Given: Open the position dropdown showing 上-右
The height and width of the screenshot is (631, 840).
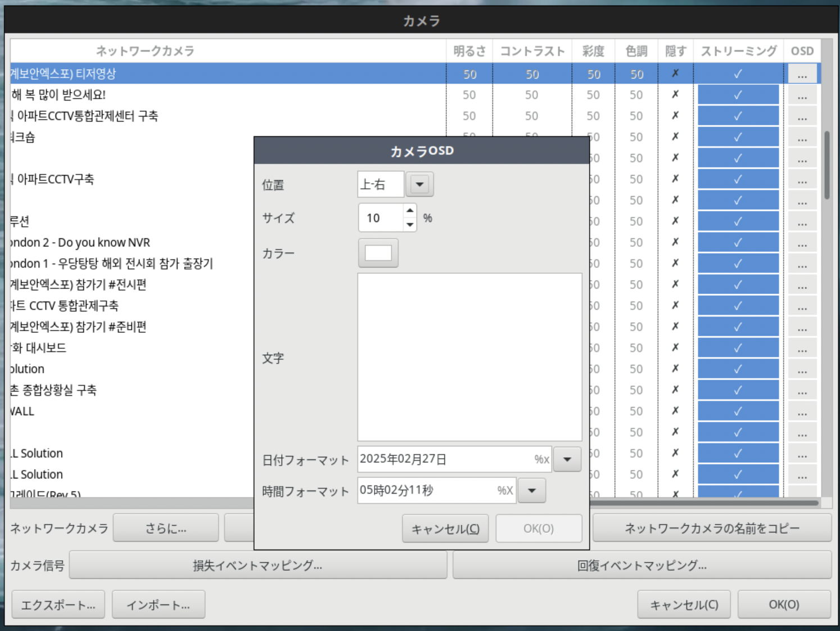Looking at the screenshot, I should click(x=419, y=184).
